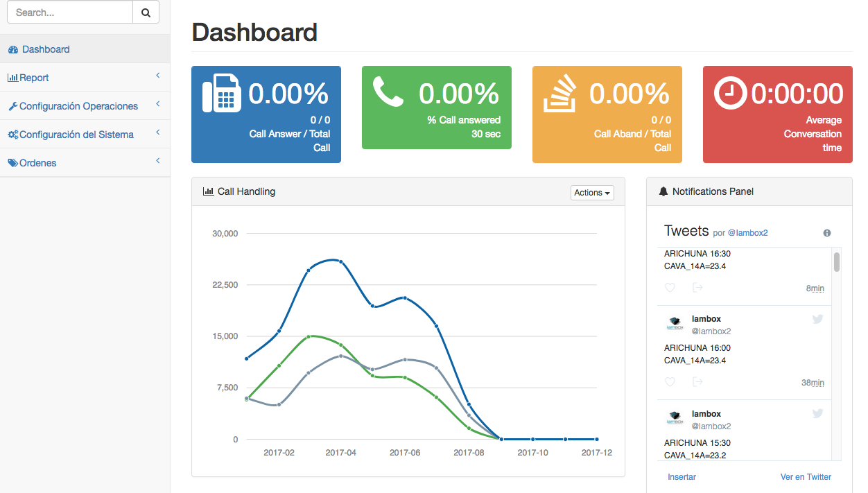
Task: Select Dashboard in the sidebar
Action: pos(46,49)
